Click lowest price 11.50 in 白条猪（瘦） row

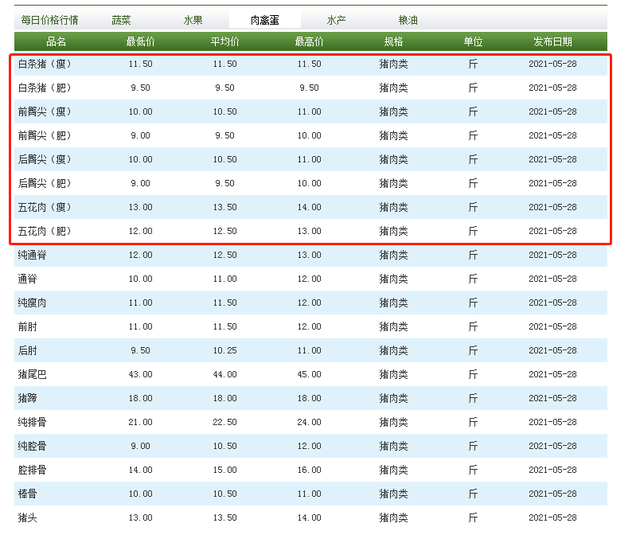coord(140,64)
